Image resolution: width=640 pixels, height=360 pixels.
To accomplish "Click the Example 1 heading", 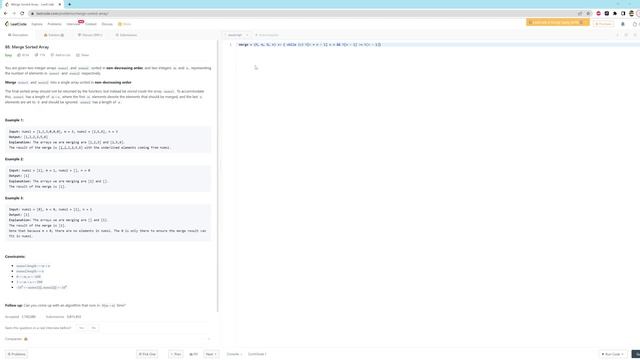I will tap(14, 120).
